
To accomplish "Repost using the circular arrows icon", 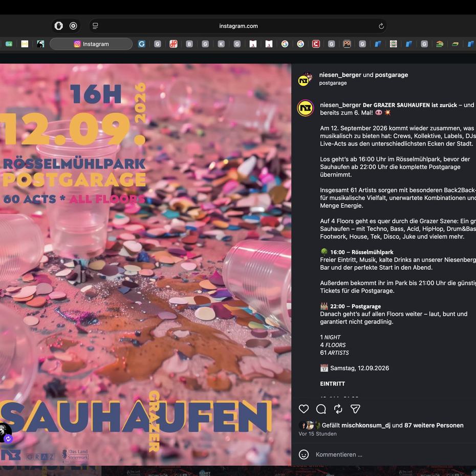I will click(338, 409).
